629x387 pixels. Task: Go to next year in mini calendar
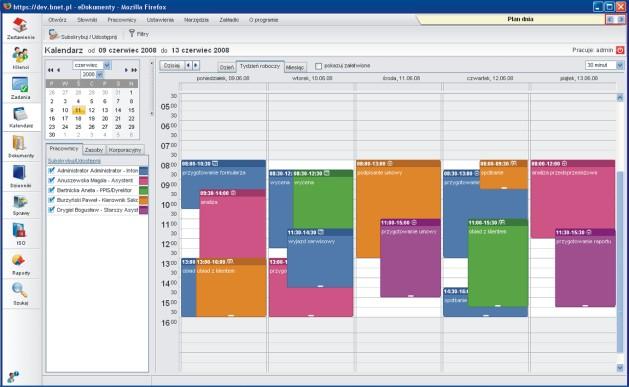[x=134, y=70]
